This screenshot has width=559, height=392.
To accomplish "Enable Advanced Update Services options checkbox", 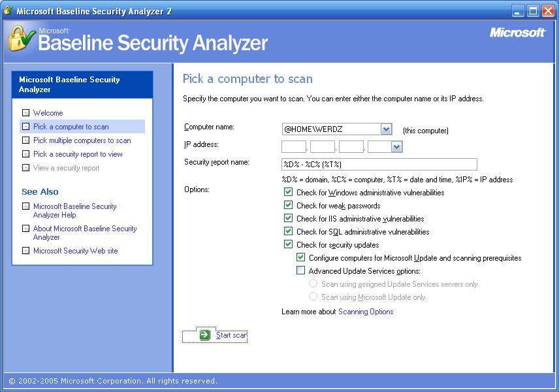I will tap(300, 270).
